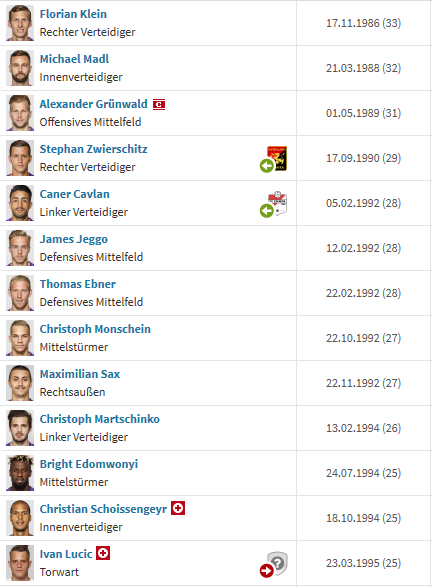
Task: Click the captain icon beside Alexander Grünwald
Action: pos(159,104)
